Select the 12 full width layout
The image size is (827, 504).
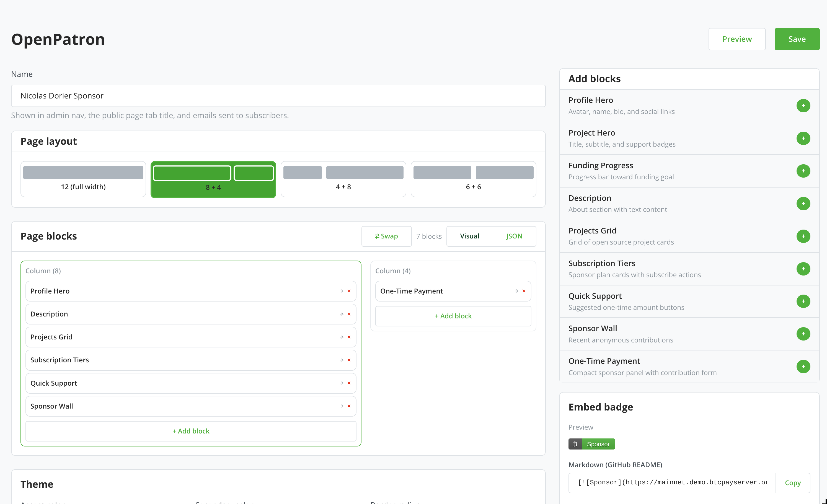coord(83,179)
